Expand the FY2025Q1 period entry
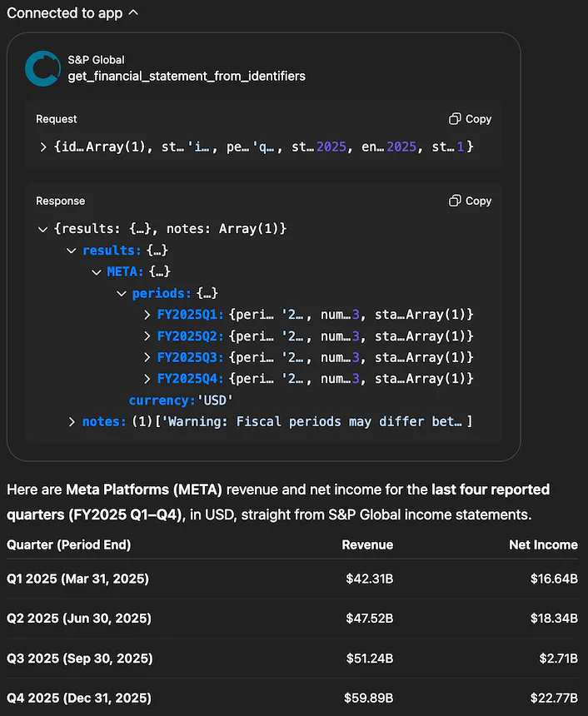 pyautogui.click(x=147, y=315)
